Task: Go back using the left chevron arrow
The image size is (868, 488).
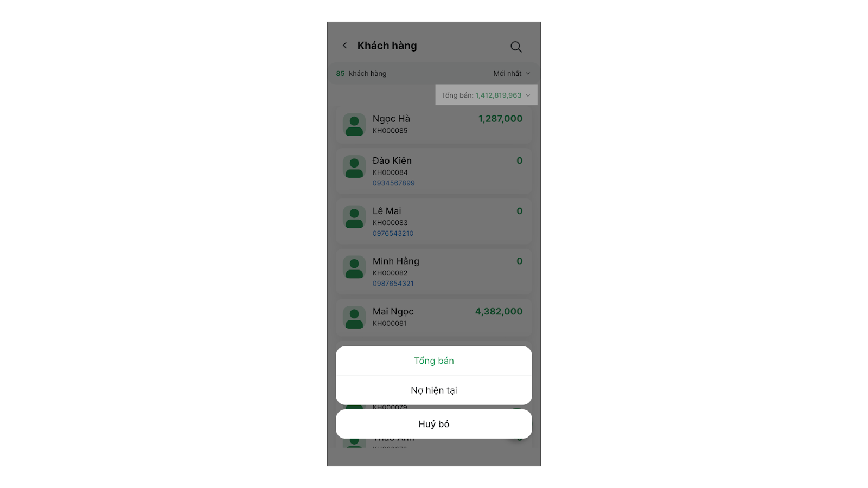Action: (x=344, y=46)
